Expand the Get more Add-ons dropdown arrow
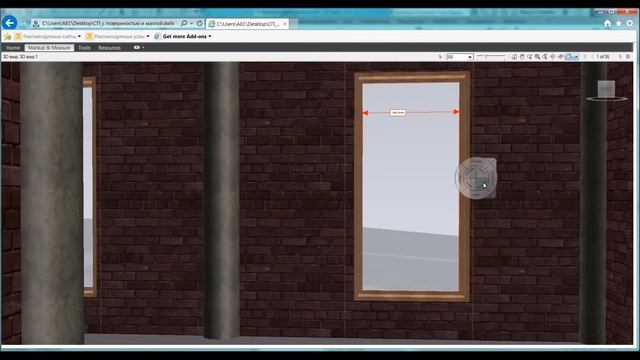The height and width of the screenshot is (360, 640). (210, 36)
